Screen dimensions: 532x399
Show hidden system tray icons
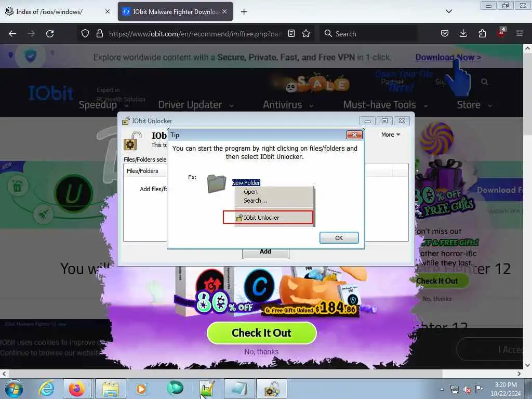(442, 389)
